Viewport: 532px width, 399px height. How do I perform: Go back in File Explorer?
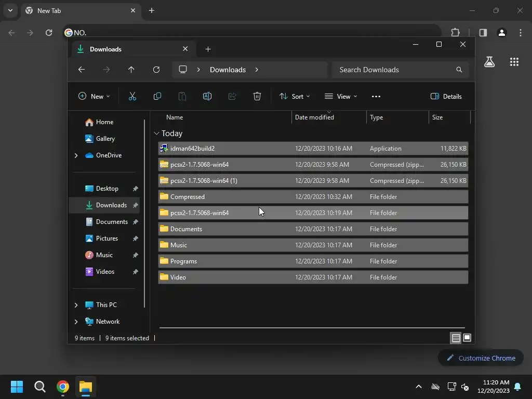82,70
